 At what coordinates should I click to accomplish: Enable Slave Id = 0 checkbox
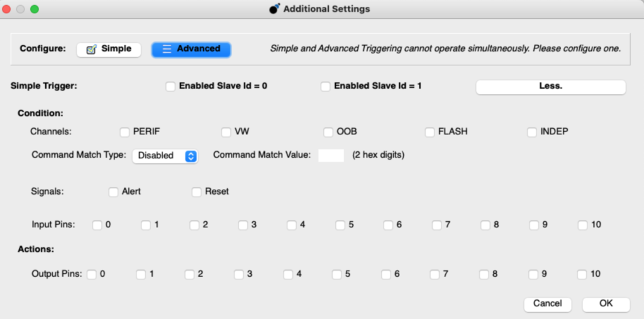point(170,86)
